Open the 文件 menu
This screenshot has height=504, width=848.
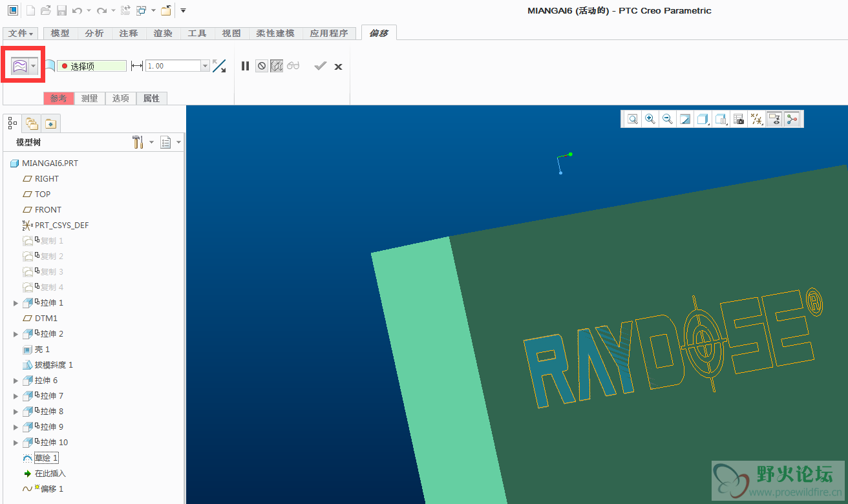click(21, 33)
